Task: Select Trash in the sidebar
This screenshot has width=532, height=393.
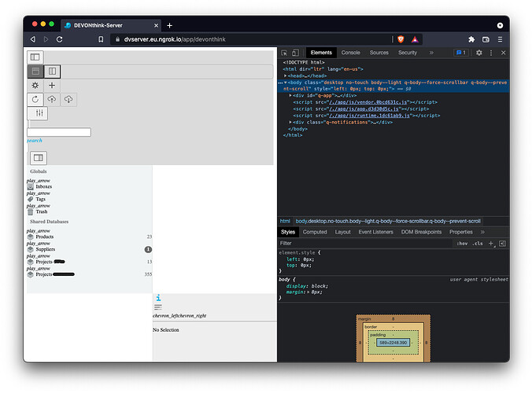Action: tap(42, 211)
